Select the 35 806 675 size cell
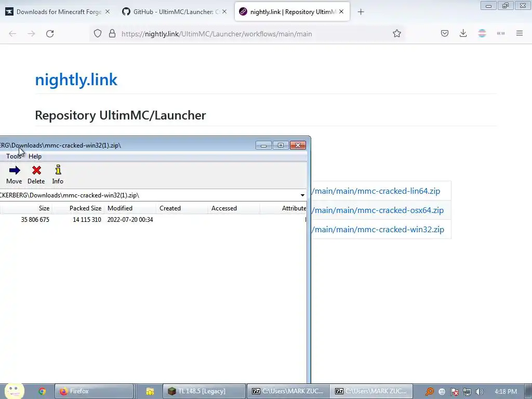The width and height of the screenshot is (532, 399). click(35, 220)
